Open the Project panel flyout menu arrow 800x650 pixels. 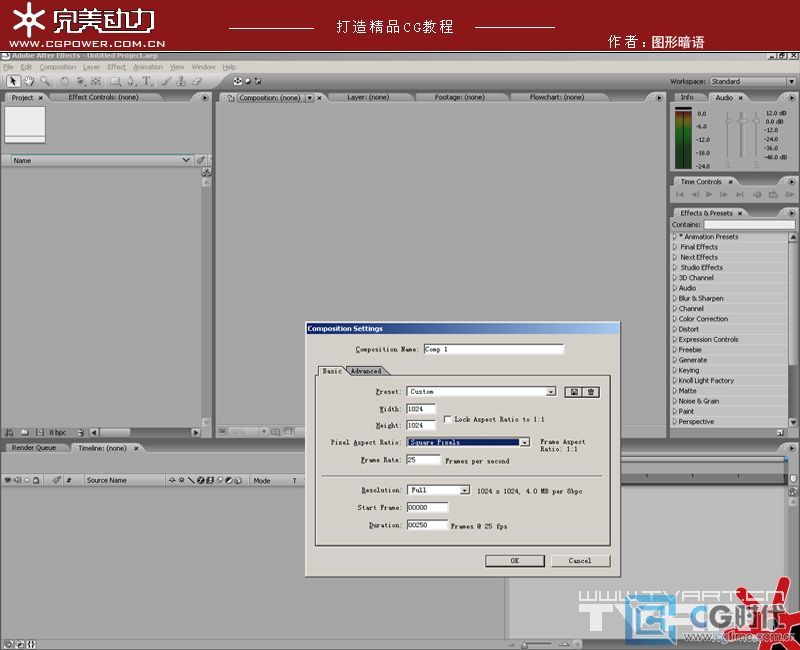tap(205, 97)
